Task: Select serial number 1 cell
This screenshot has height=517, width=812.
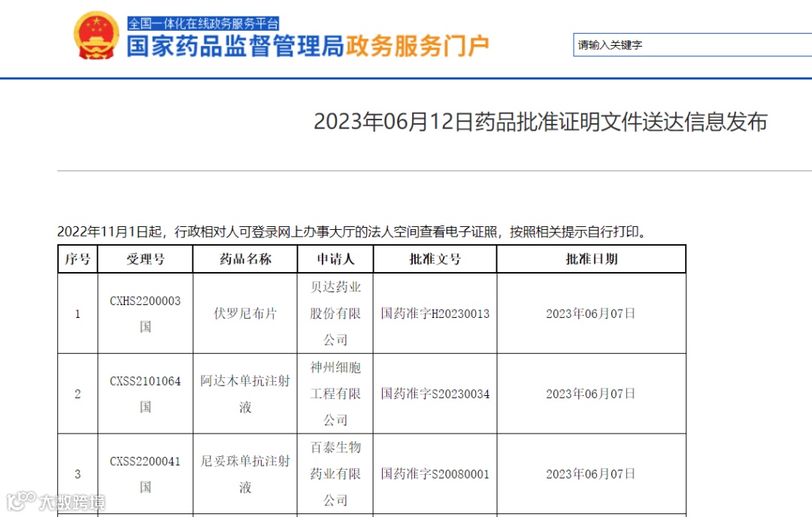Action: [77, 313]
